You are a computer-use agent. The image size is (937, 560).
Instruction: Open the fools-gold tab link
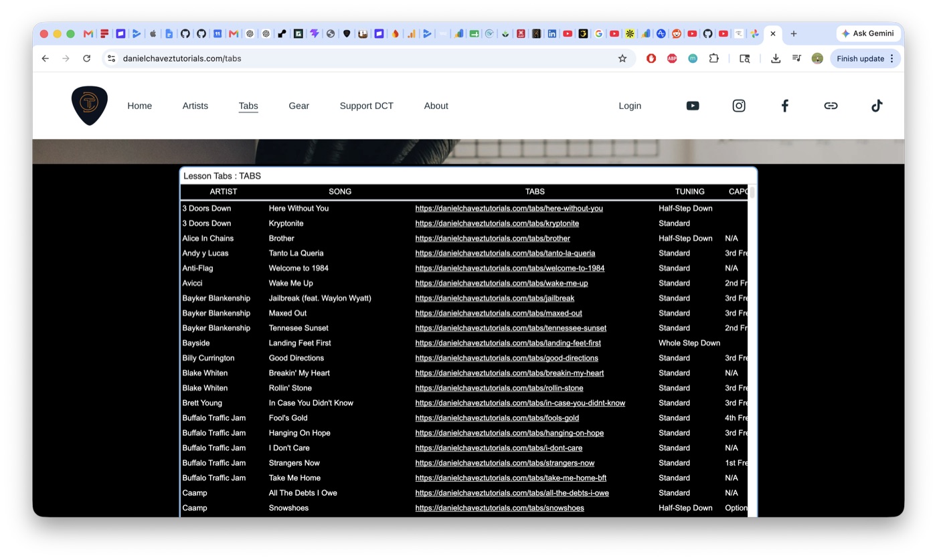tap(497, 418)
